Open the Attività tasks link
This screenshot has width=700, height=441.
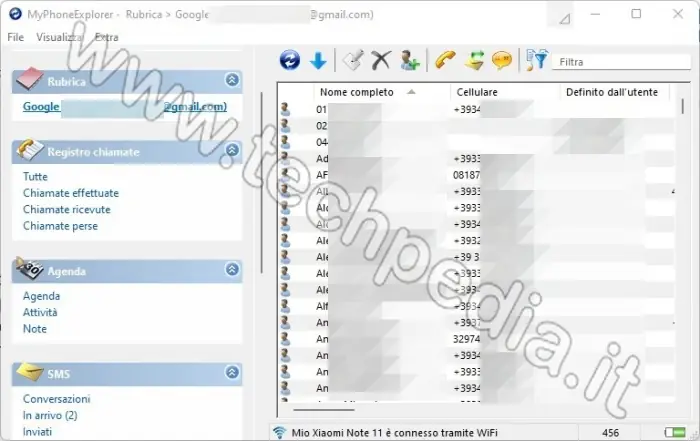coord(40,312)
